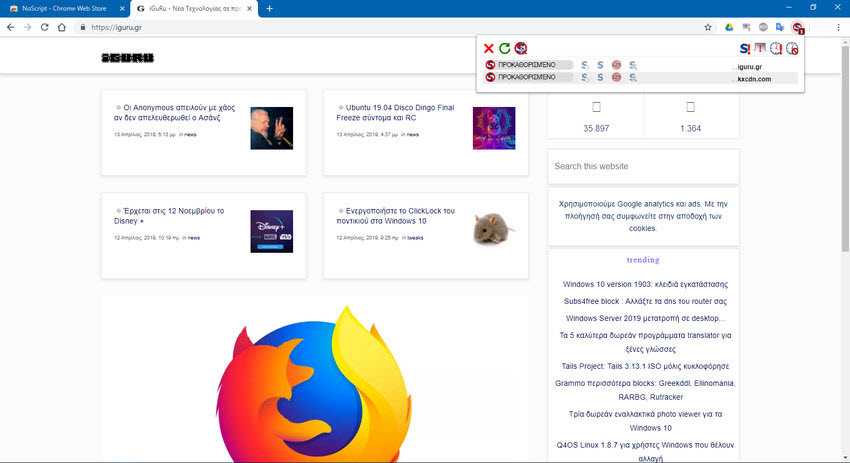Click the temporary trust clock icon in NoScript

(776, 48)
